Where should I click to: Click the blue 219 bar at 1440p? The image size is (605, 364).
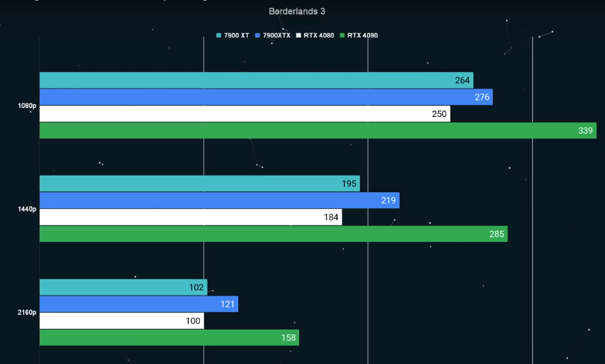point(220,201)
